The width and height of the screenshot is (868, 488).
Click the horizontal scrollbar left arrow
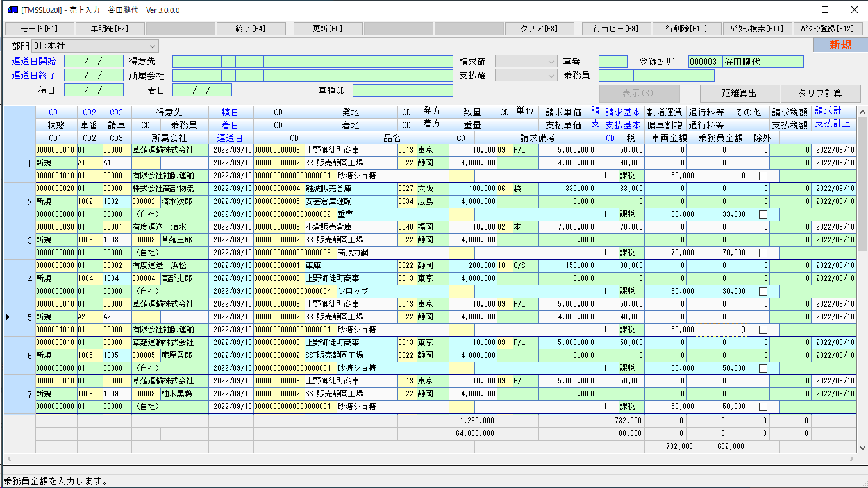tap(8, 459)
